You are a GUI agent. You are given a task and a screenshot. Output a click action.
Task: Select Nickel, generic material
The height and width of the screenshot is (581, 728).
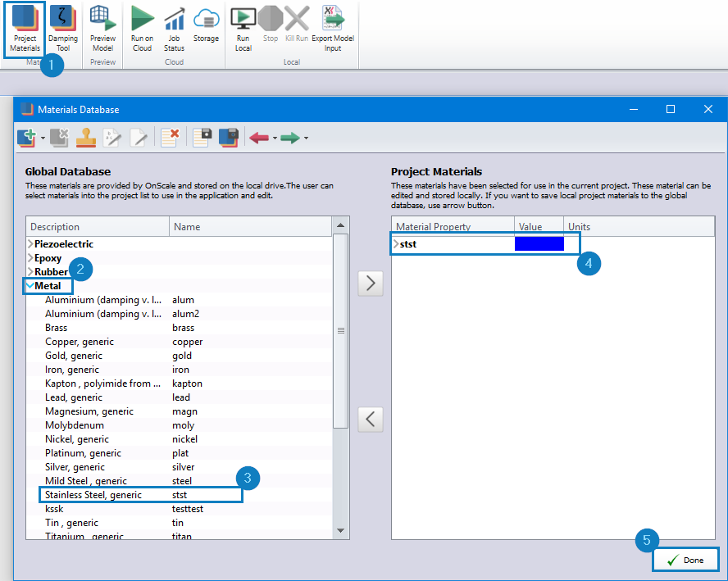coord(180,439)
